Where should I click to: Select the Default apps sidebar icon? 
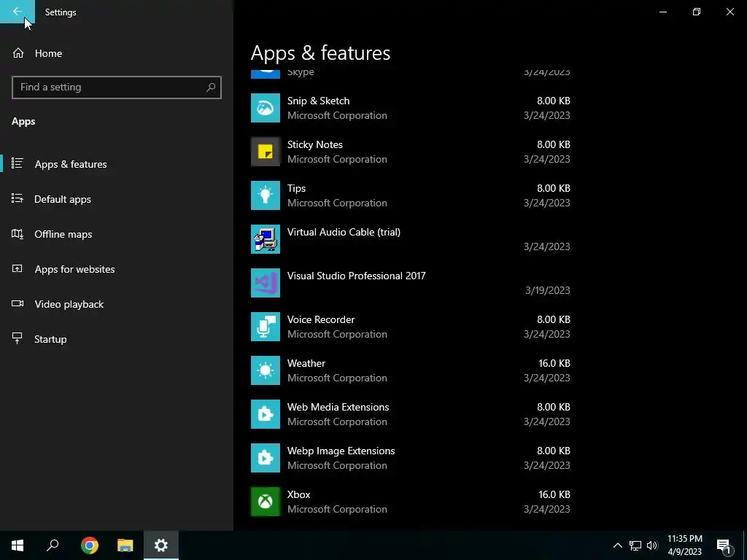tap(18, 198)
